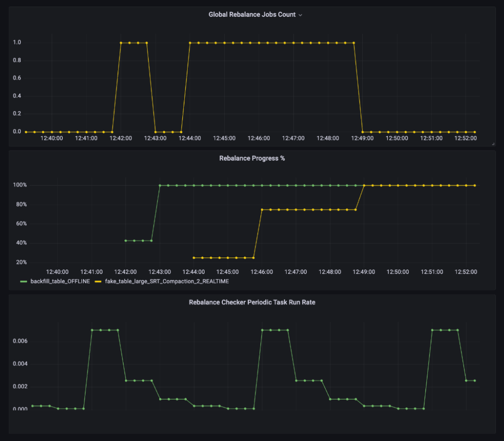Click the yellow point at 12:46:00 near 75%
Viewport: 504px width, 441px height.
tap(262, 210)
